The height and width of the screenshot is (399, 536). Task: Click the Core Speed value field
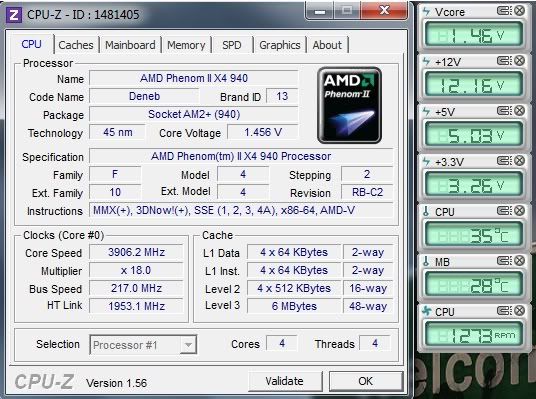tap(136, 252)
